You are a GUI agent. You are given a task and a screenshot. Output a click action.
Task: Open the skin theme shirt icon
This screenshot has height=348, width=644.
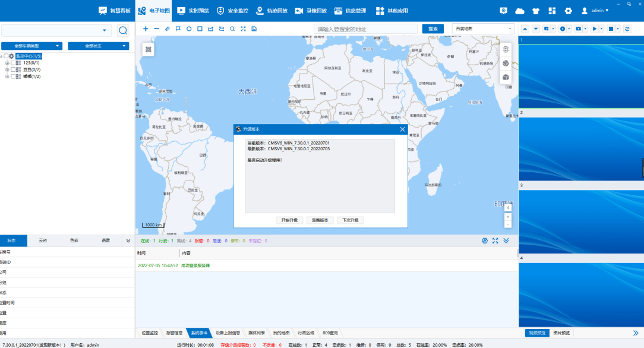[x=536, y=11]
